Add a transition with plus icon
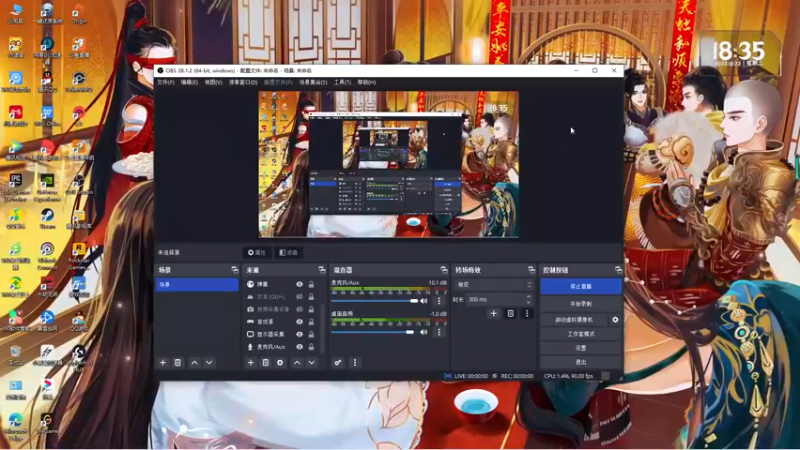The height and width of the screenshot is (450, 800). [x=493, y=313]
